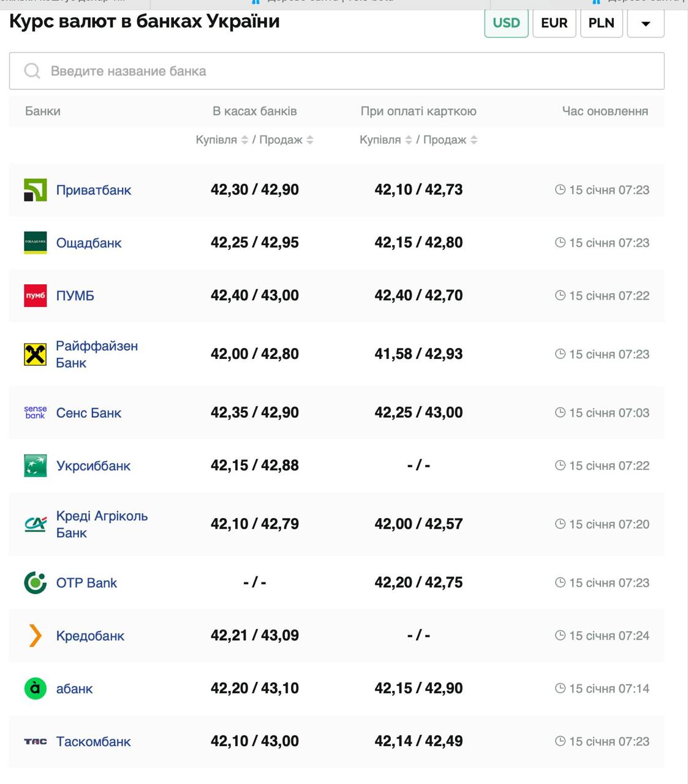Click the Sense Bank logo icon
The image size is (688, 784).
35,412
